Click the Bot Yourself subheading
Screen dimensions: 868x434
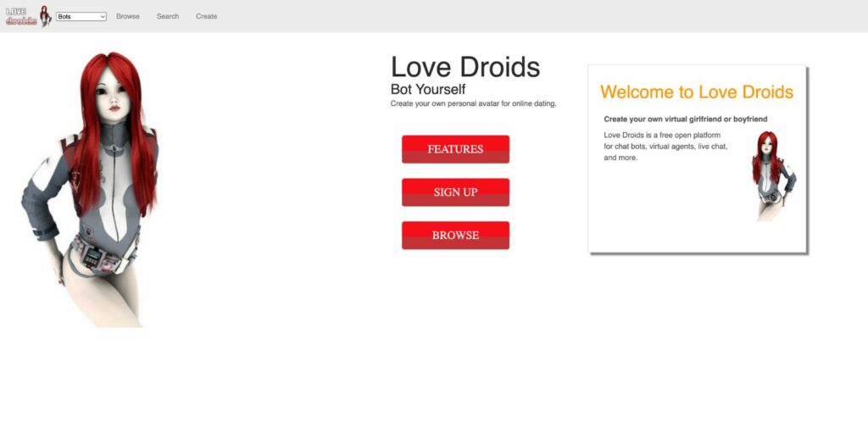tap(428, 89)
